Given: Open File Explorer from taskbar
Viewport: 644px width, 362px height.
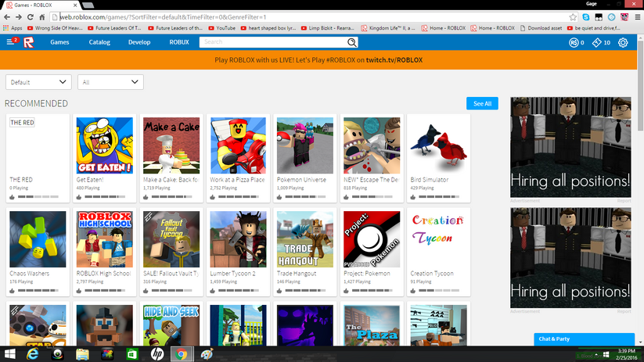Looking at the screenshot, I should point(82,354).
